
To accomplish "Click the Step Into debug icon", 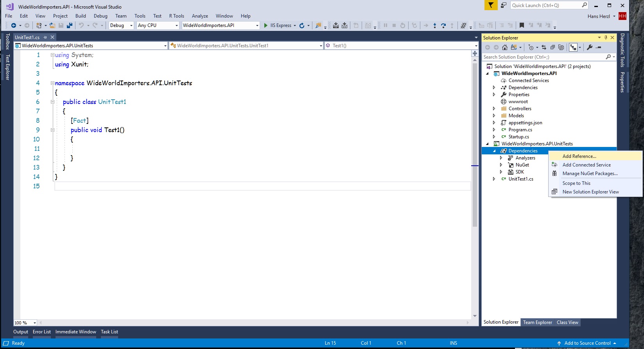I will click(434, 25).
